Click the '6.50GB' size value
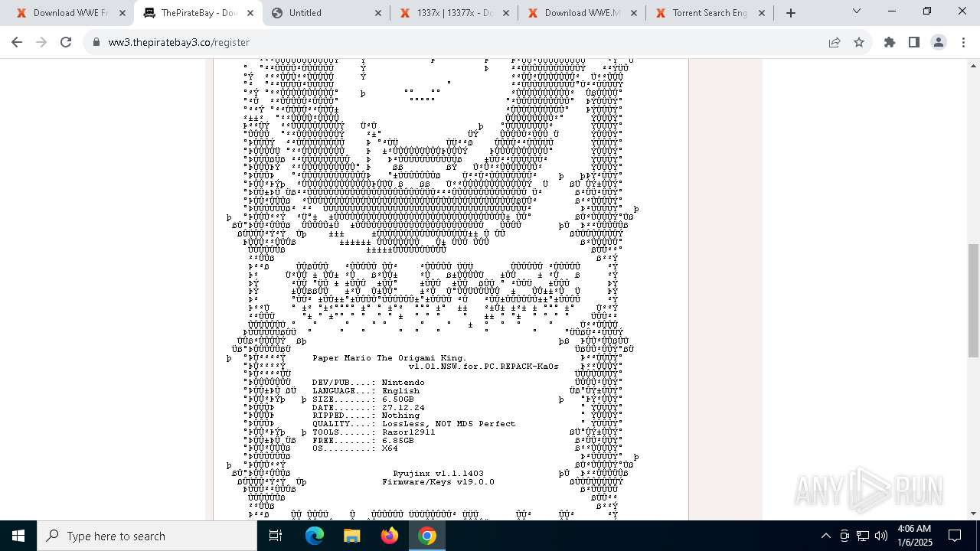This screenshot has width=980, height=551. click(397, 399)
